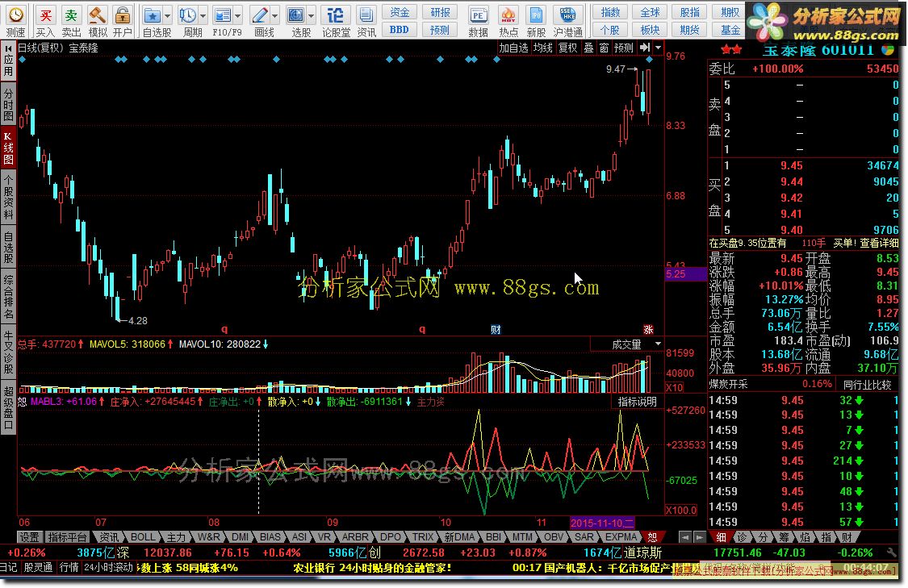Click the 买入 buy icon
908x588 pixels.
[45, 15]
